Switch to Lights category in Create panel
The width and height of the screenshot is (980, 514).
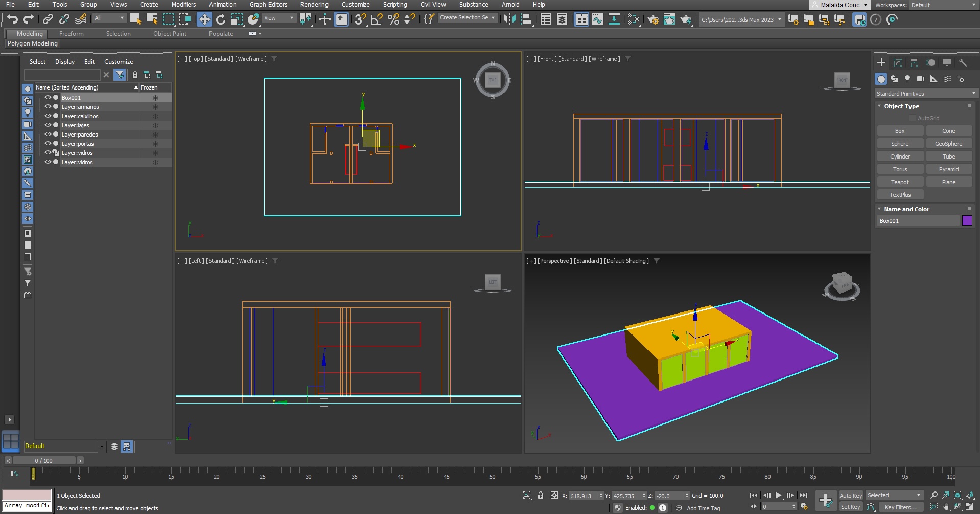click(907, 79)
